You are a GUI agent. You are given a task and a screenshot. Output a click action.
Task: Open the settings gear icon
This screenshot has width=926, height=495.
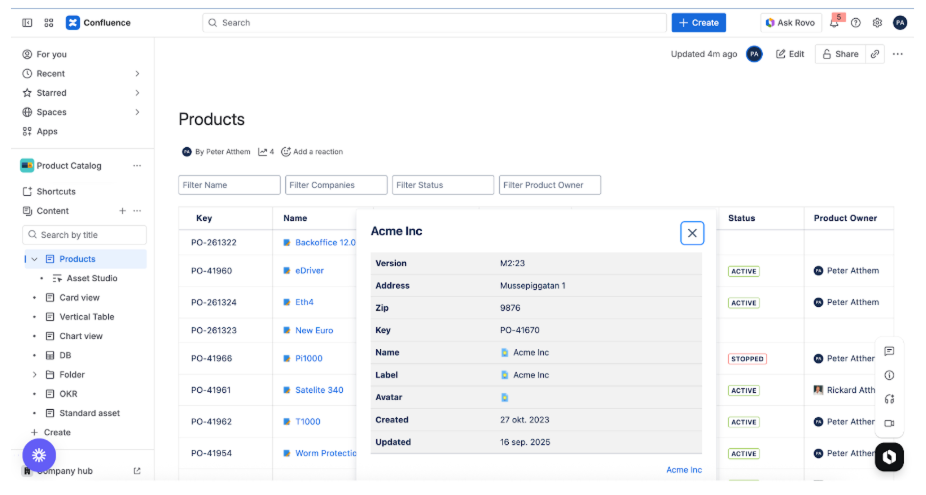click(x=878, y=22)
